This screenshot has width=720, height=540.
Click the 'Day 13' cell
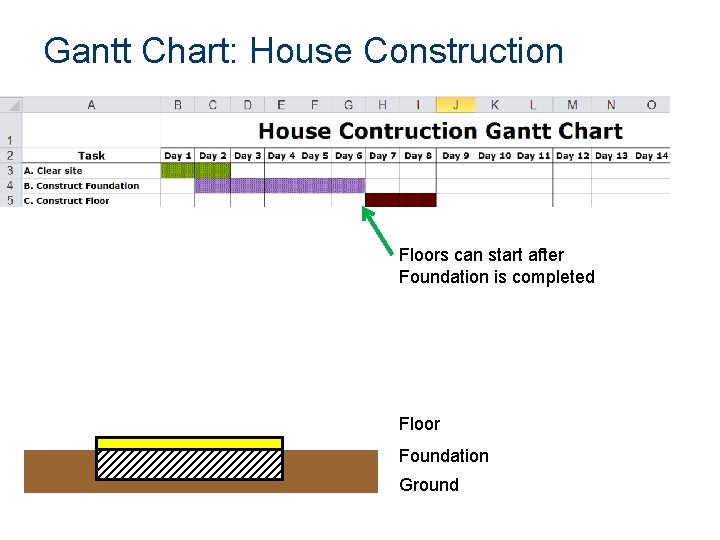coord(611,155)
